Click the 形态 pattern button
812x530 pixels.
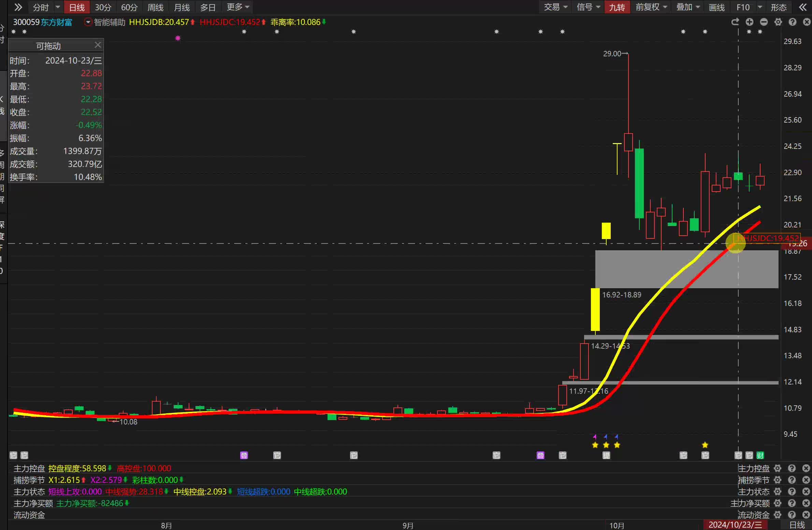coord(779,7)
